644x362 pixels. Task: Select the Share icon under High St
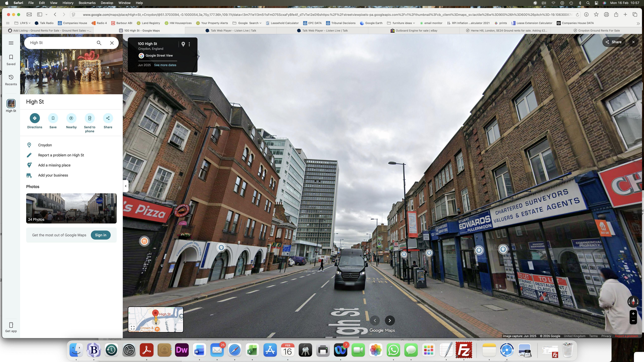(108, 118)
